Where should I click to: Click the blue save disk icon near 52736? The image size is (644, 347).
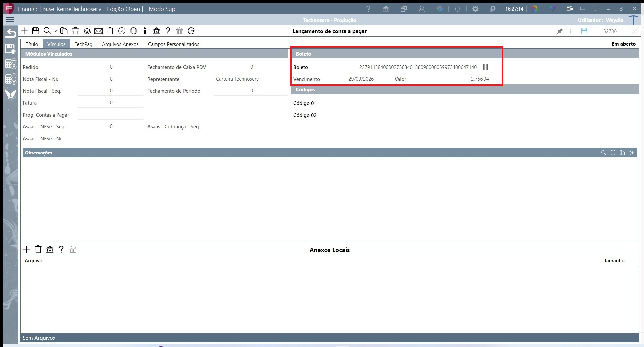pyautogui.click(x=584, y=31)
